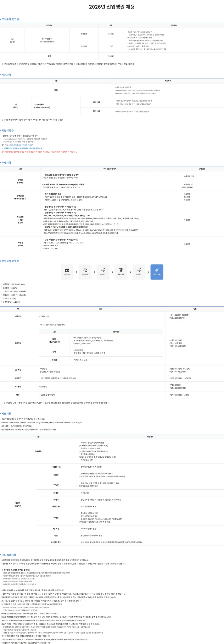Click the 상식 cell in the 출제범위 table
Screen dimensions: 224x644
tap(54, 352)
